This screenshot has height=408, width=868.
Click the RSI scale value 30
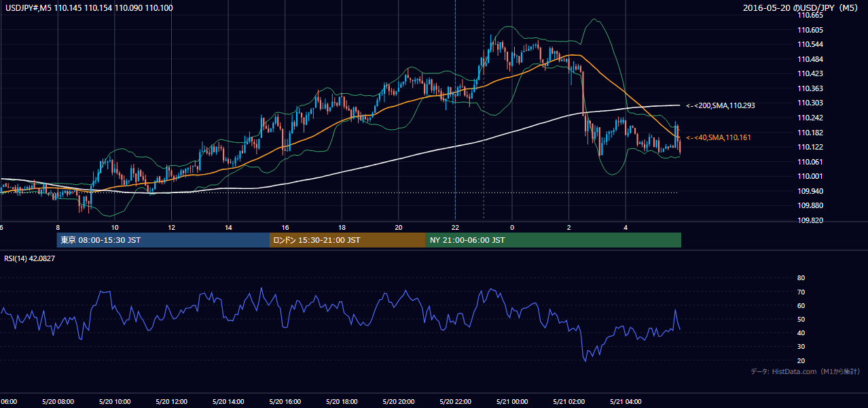point(801,346)
